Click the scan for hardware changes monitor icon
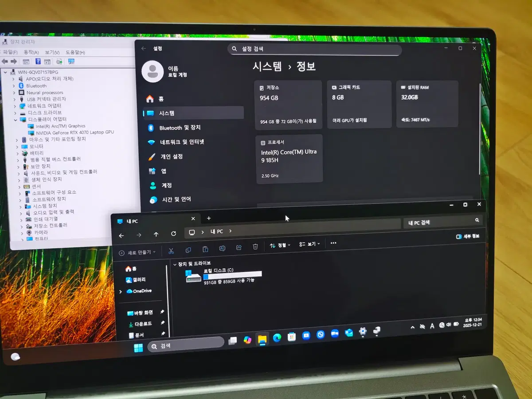532x399 pixels. pyautogui.click(x=71, y=61)
